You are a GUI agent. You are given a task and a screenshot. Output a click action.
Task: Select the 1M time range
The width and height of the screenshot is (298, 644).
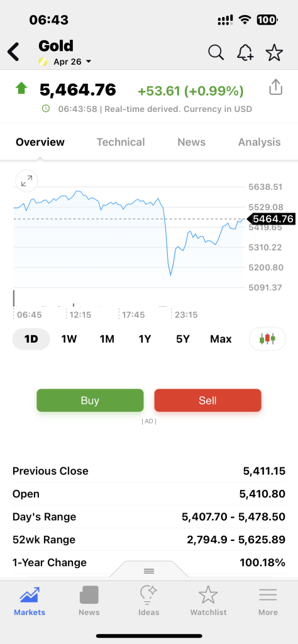107,339
